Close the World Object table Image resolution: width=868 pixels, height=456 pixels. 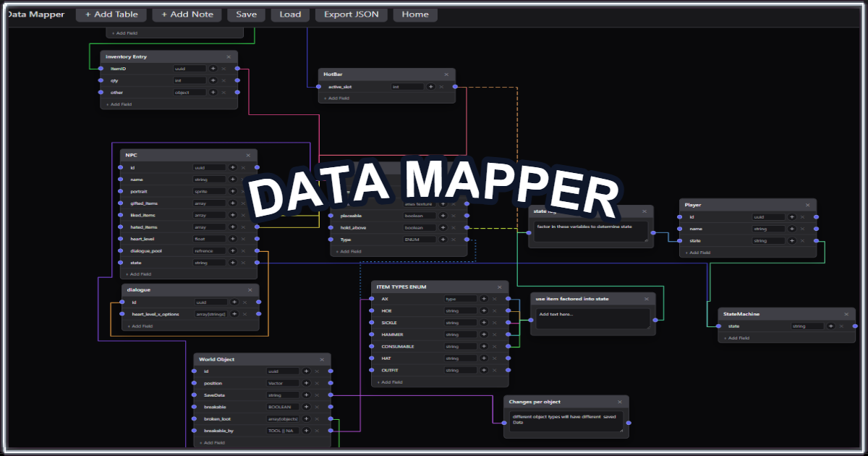(322, 359)
